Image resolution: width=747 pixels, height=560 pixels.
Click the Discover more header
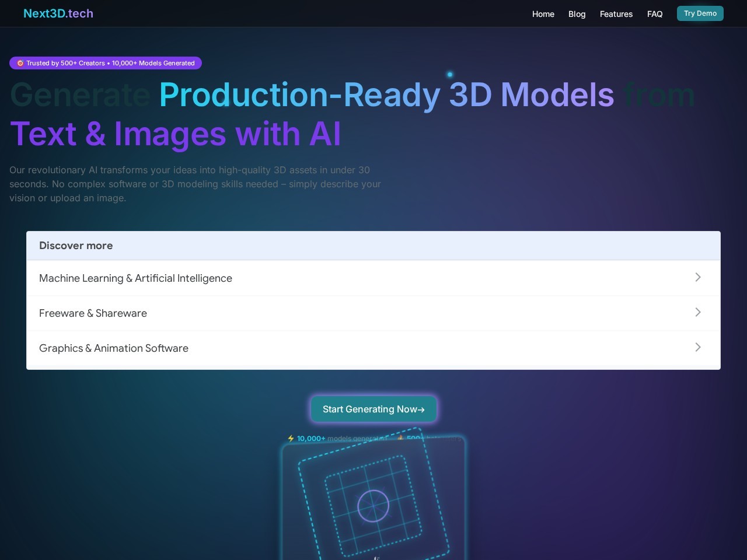pyautogui.click(x=373, y=246)
